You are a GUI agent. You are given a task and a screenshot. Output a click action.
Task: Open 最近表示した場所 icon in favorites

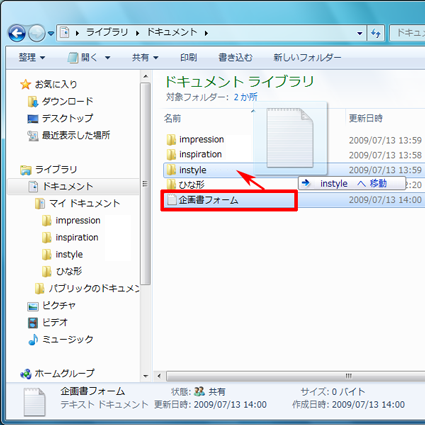coord(33,136)
